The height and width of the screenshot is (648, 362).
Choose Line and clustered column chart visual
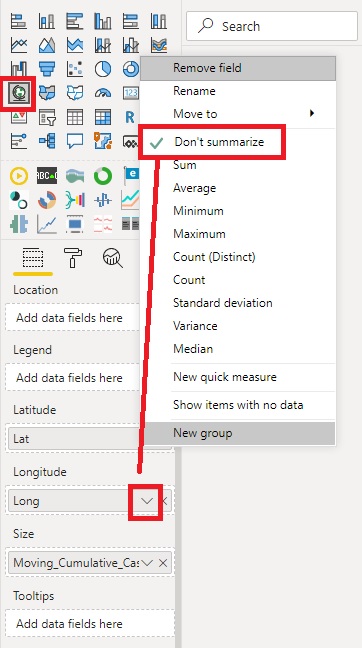(x=131, y=45)
